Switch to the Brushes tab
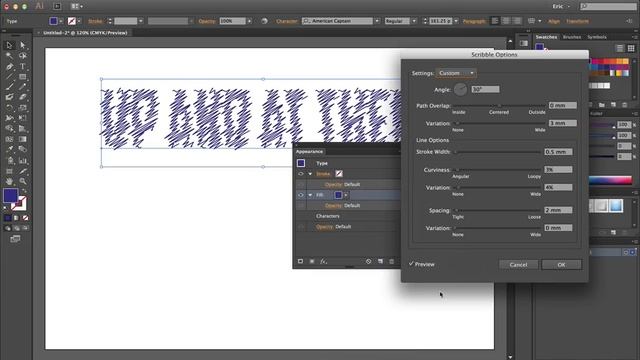This screenshot has height=360, width=640. (572, 37)
